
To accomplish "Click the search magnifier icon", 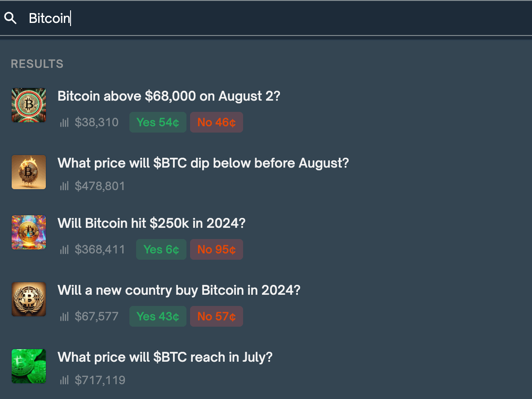I will pyautogui.click(x=10, y=18).
